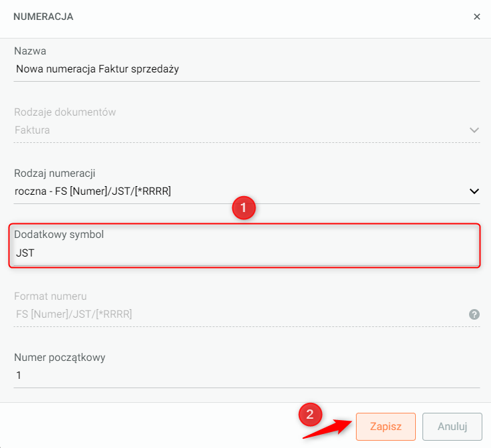
Task: Click the 'Rodzaje dokumentów' label
Action: pyautogui.click(x=65, y=112)
